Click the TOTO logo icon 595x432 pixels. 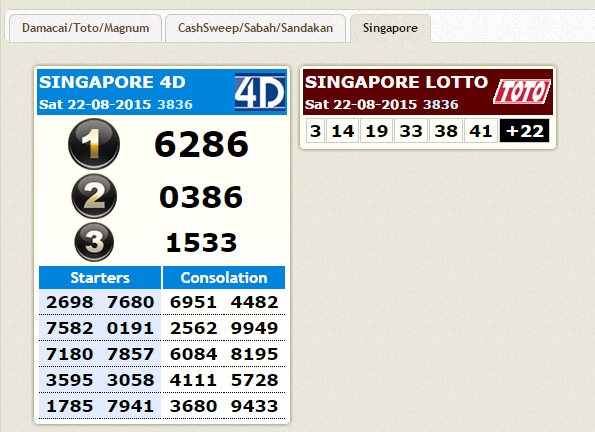point(522,91)
